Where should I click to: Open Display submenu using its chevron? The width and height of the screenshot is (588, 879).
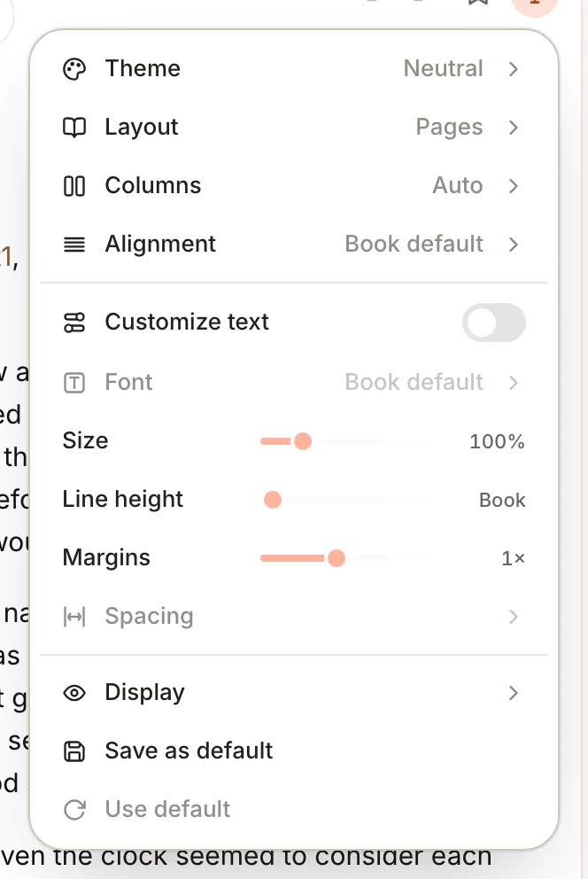(514, 694)
